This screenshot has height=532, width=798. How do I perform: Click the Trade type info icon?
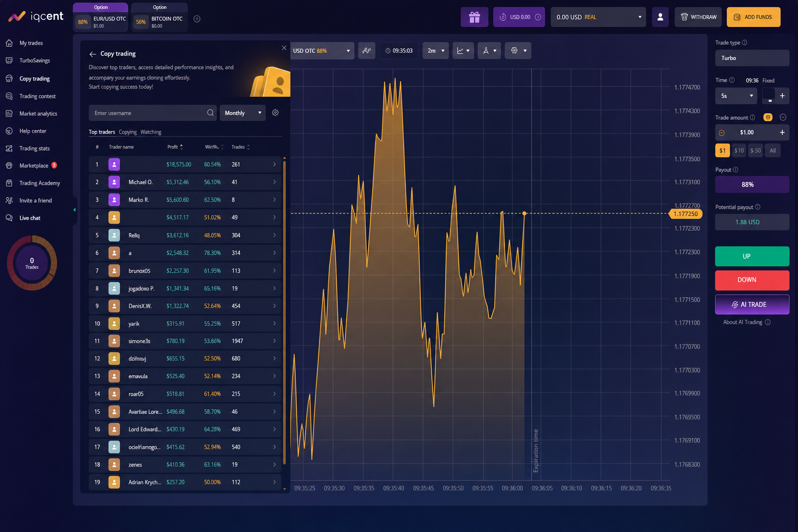pos(744,43)
